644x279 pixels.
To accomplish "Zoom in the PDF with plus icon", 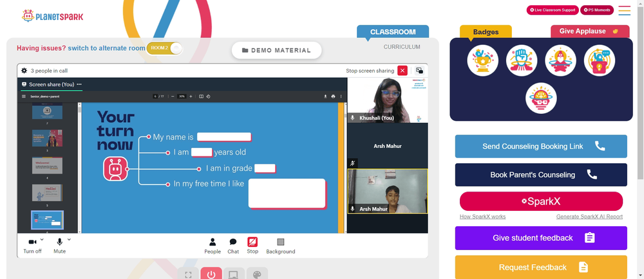I will 191,96.
